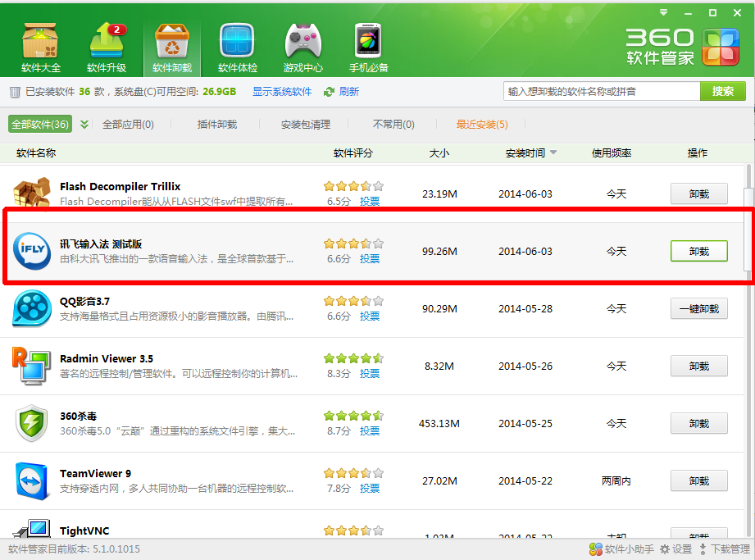The image size is (755, 560).
Task: Click the TightVNC app icon
Action: pyautogui.click(x=32, y=529)
